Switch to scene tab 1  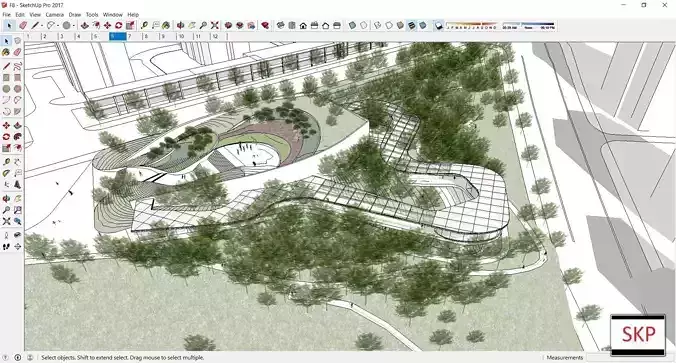(32, 37)
